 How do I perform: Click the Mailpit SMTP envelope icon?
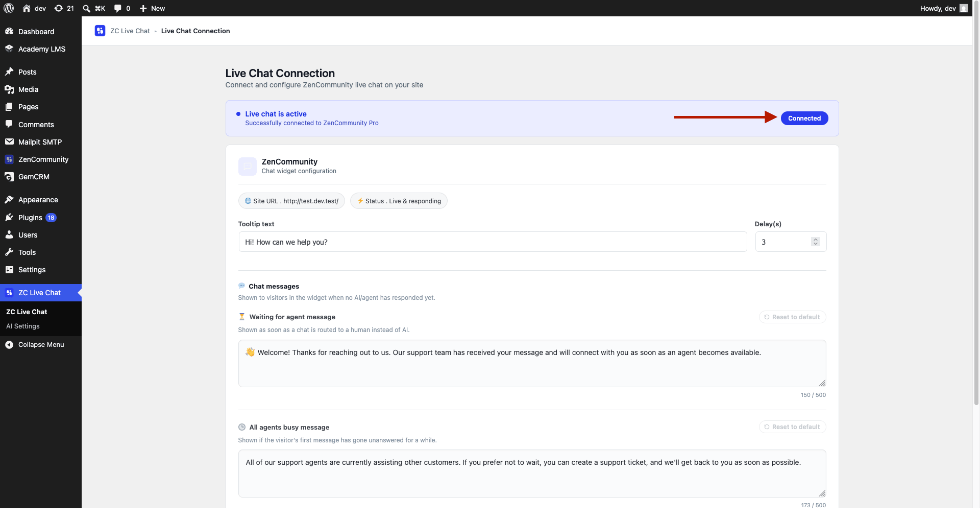point(9,141)
